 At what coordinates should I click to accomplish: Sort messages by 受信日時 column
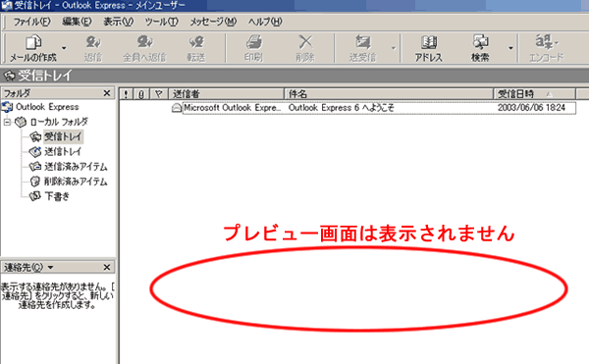(535, 94)
